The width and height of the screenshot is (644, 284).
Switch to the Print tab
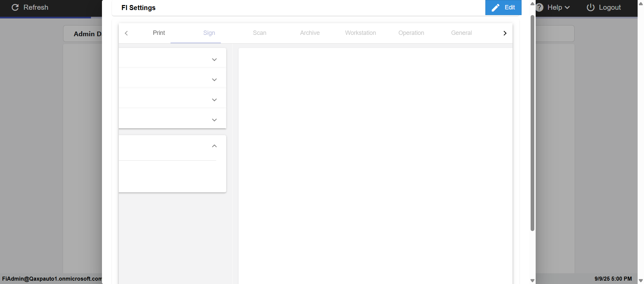coord(159,33)
